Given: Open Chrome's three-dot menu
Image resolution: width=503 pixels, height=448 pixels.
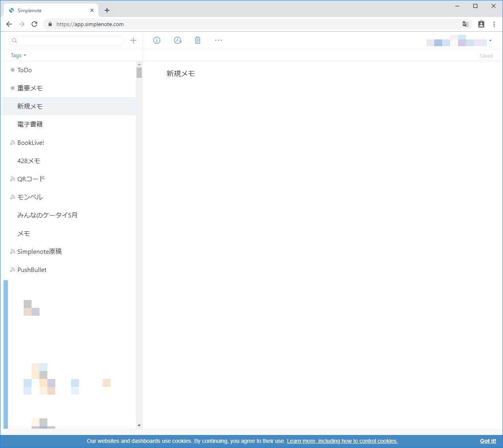Looking at the screenshot, I should (x=494, y=24).
